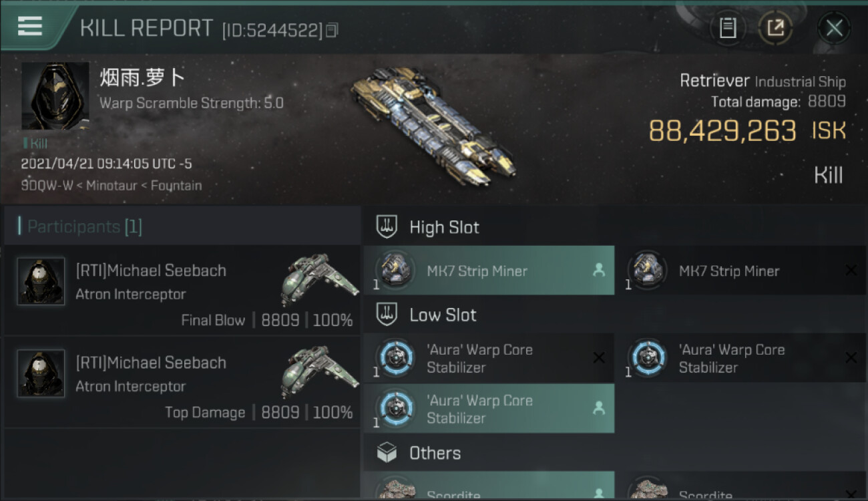This screenshot has height=501, width=868.
Task: Click the Low Slot section icon
Action: pyautogui.click(x=387, y=315)
